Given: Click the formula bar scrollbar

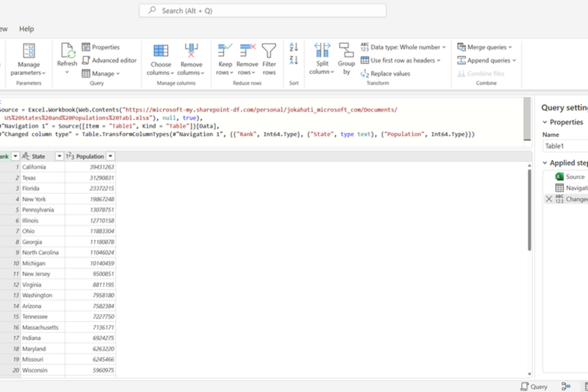Looking at the screenshot, I should click(x=527, y=119).
